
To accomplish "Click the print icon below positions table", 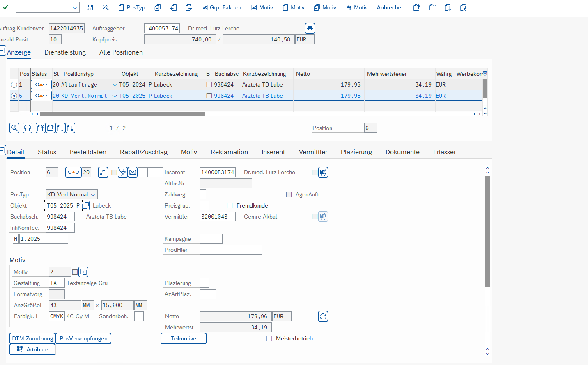I will click(x=28, y=128).
